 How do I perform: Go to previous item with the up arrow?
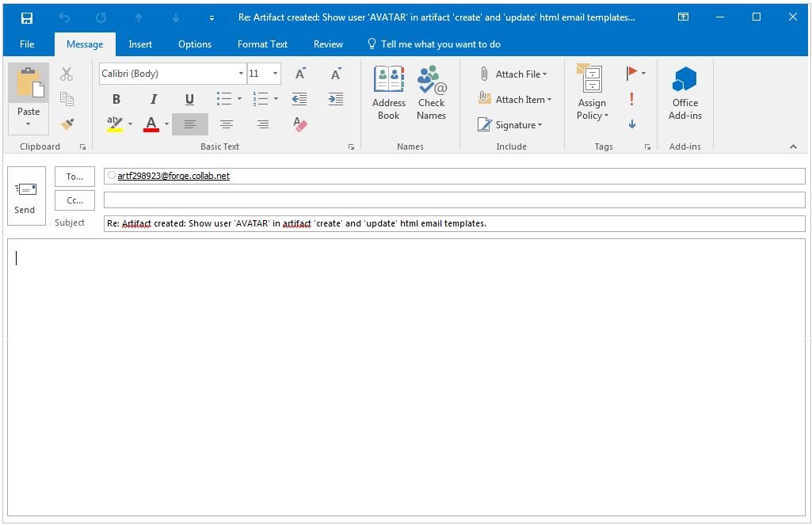139,18
